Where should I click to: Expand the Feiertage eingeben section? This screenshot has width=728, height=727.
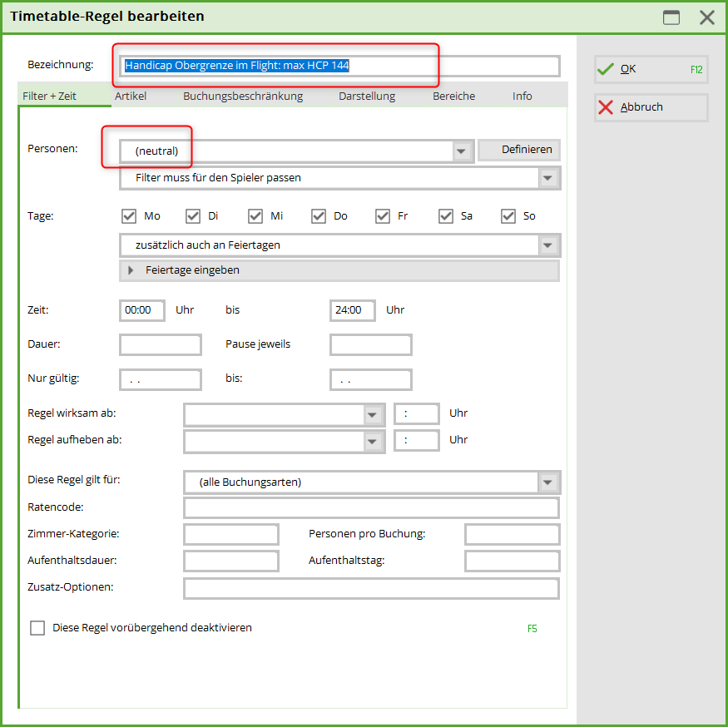[x=131, y=270]
